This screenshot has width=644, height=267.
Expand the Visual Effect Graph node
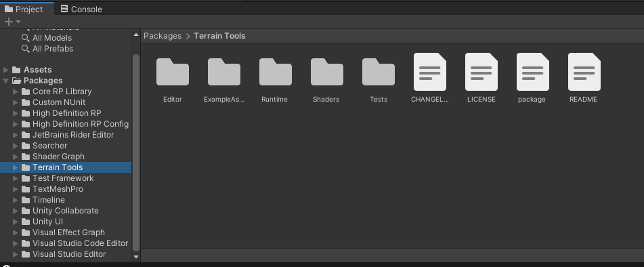15,232
